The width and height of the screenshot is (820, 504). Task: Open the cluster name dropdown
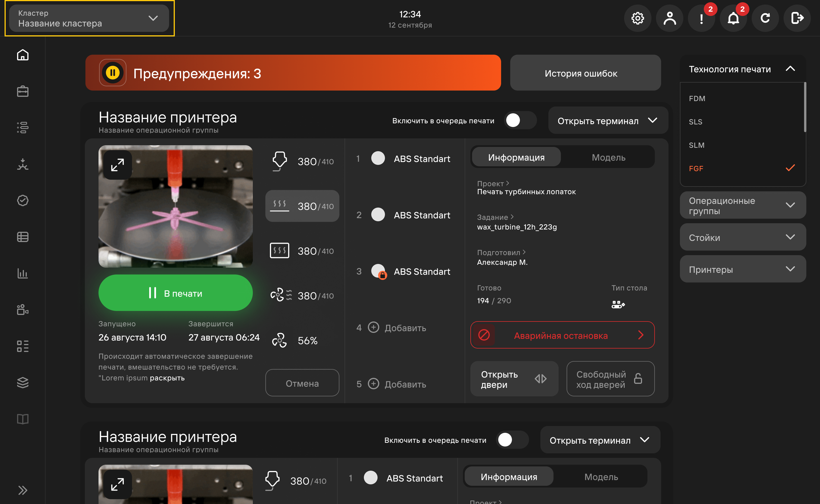click(x=89, y=18)
